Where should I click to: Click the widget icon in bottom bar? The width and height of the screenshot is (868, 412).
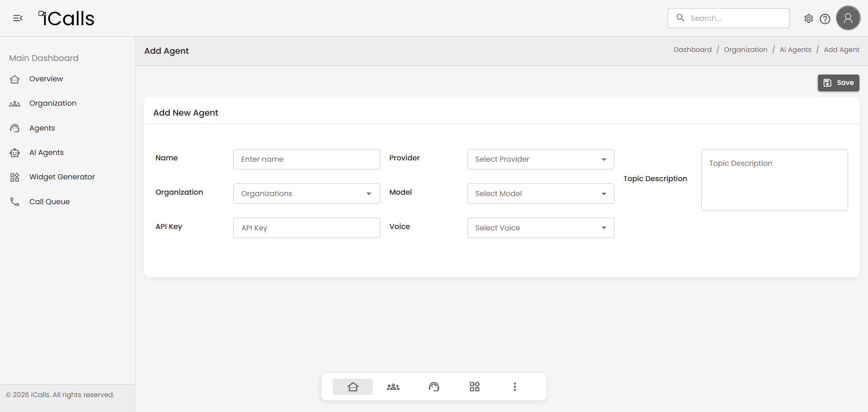click(474, 387)
